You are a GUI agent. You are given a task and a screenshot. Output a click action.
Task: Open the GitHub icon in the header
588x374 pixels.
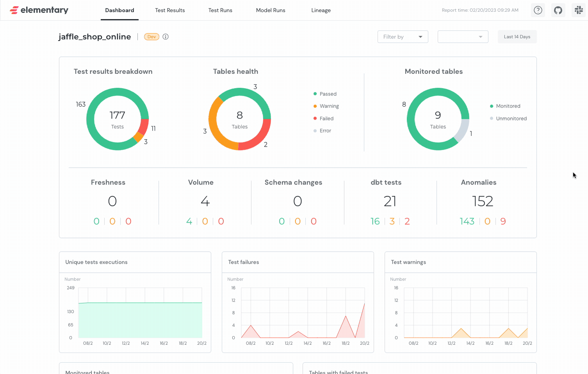pos(558,10)
